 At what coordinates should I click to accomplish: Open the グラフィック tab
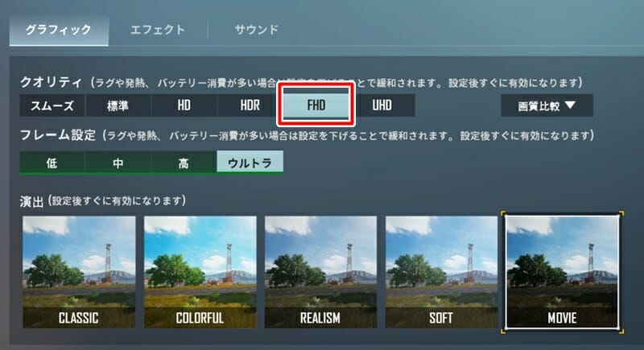[59, 30]
